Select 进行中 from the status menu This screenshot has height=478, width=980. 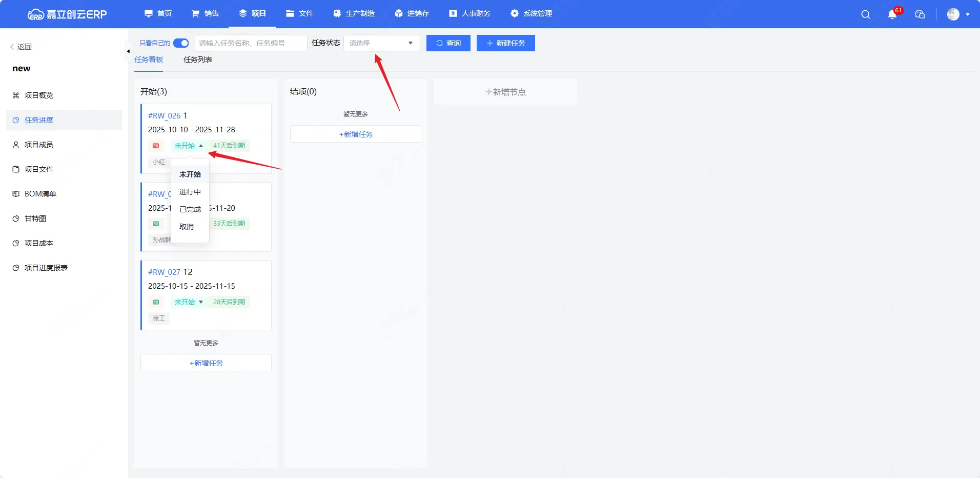(190, 192)
